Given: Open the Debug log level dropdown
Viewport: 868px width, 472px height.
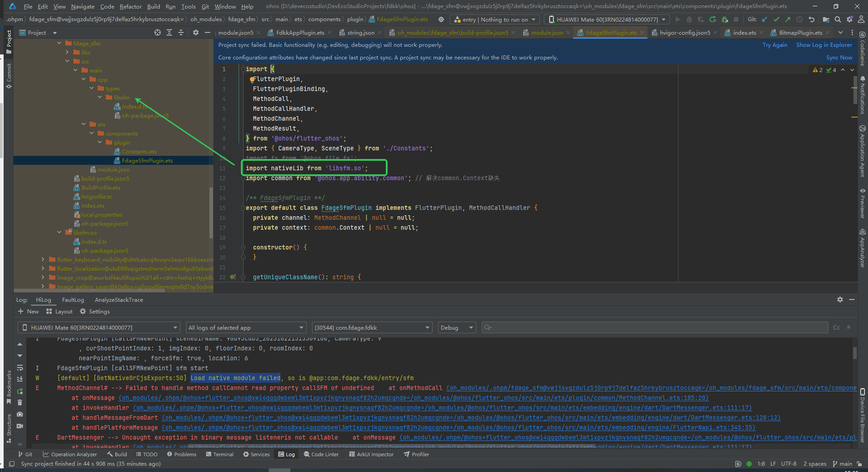Looking at the screenshot, I should (x=457, y=327).
